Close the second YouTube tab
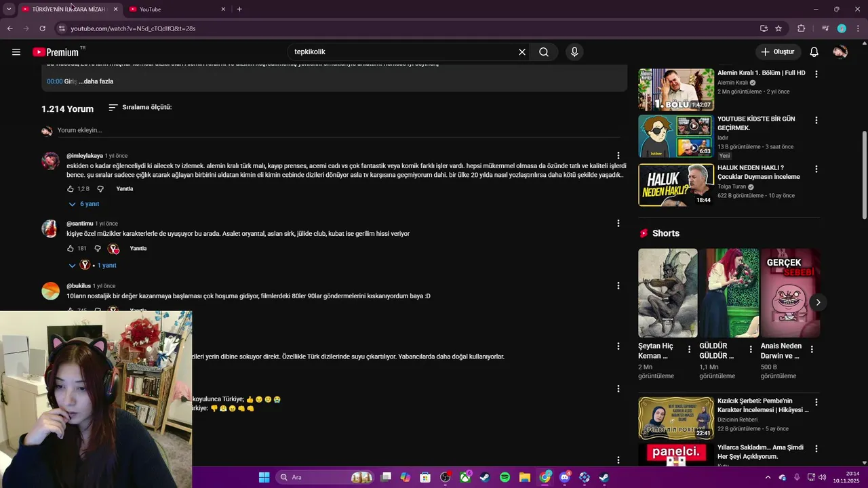 [223, 9]
